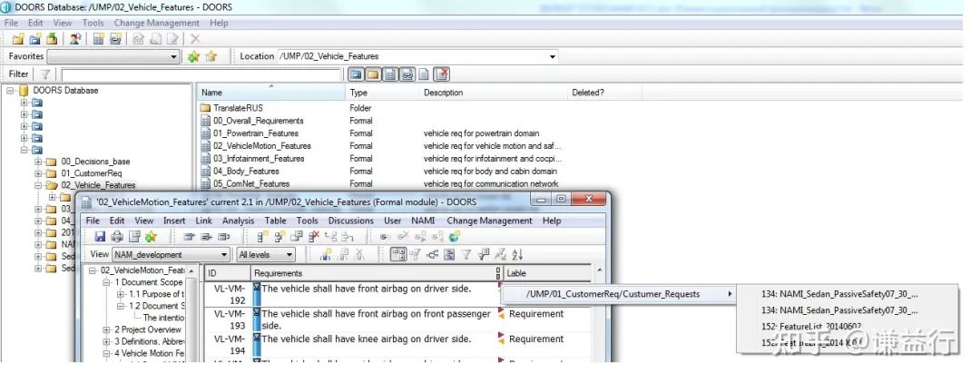Screen dimensions: 980x383
Task: Select 01_Powertrain_Features formal module
Action: tap(255, 133)
